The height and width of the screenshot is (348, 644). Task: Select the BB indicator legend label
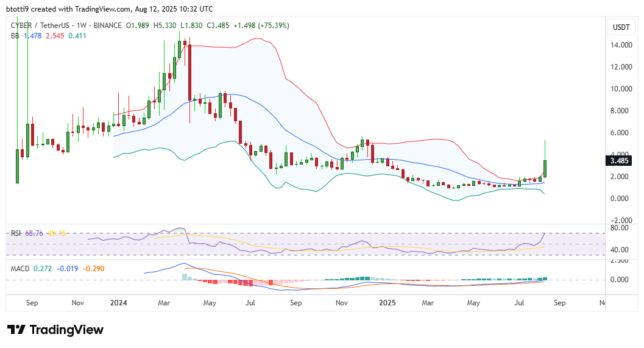pyautogui.click(x=15, y=36)
